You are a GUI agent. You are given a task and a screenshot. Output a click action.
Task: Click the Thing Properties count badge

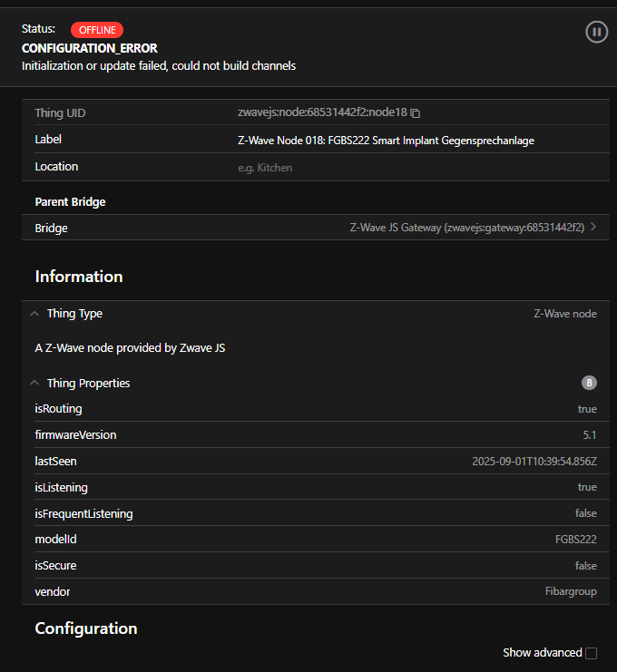point(589,383)
